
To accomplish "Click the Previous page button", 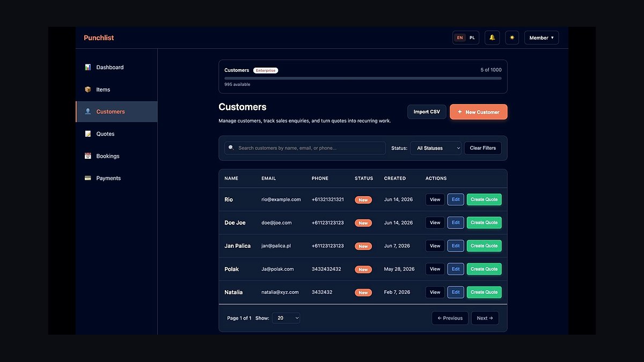I will pyautogui.click(x=450, y=318).
